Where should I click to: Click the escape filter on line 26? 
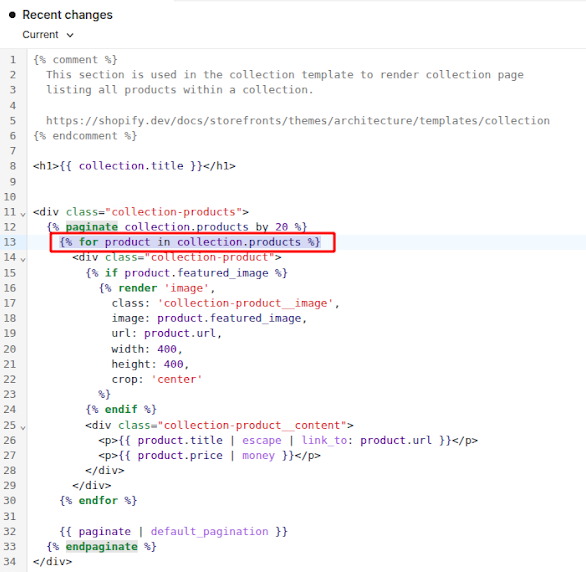(262, 440)
